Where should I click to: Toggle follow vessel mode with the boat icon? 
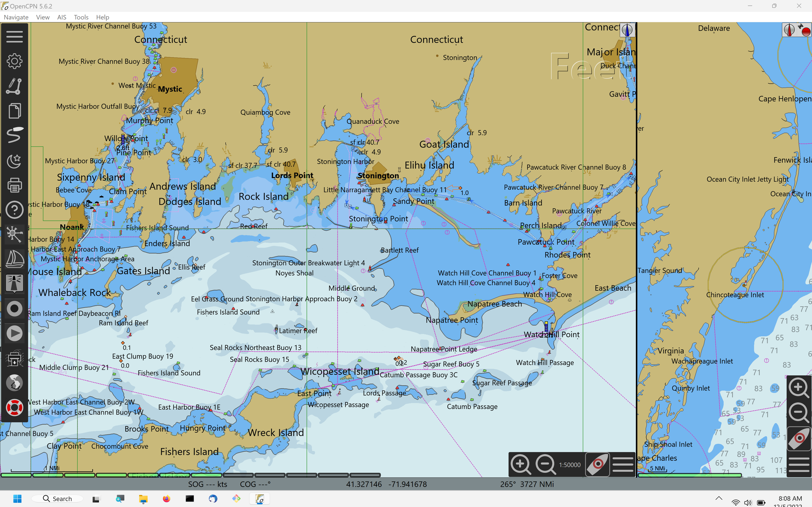click(15, 259)
